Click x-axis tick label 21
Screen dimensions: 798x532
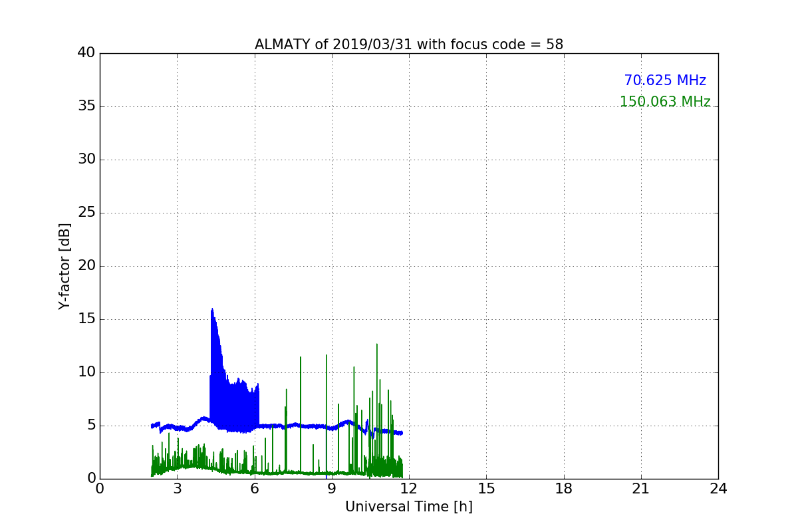641,489
